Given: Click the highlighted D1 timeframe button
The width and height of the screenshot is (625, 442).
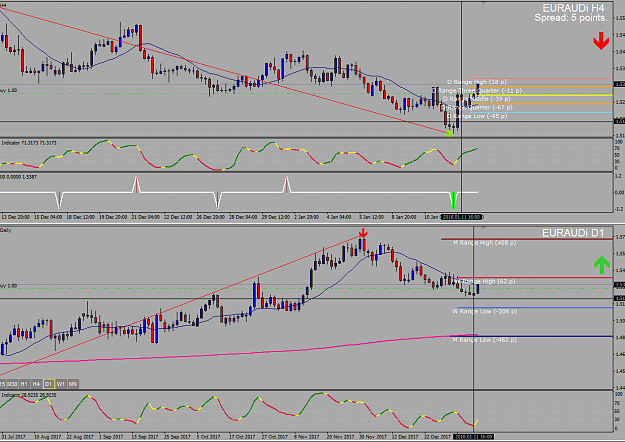Looking at the screenshot, I should click(x=49, y=384).
